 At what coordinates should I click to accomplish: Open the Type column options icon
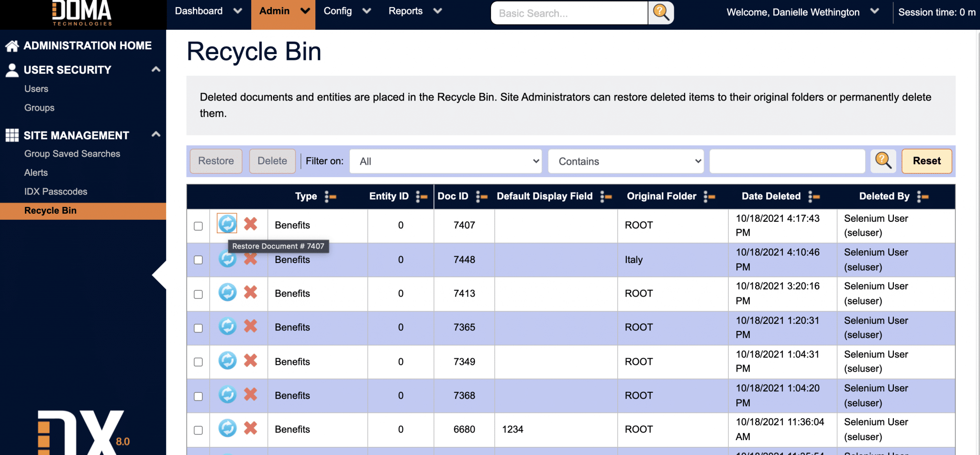pos(330,196)
